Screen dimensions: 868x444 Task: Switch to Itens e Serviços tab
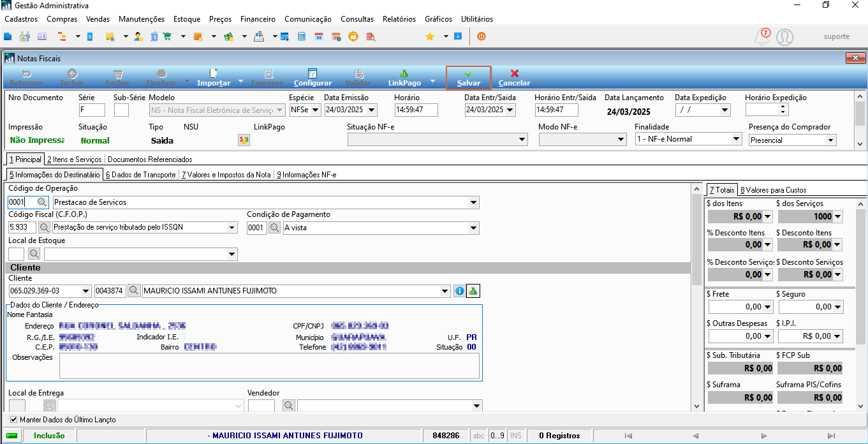[x=74, y=159]
